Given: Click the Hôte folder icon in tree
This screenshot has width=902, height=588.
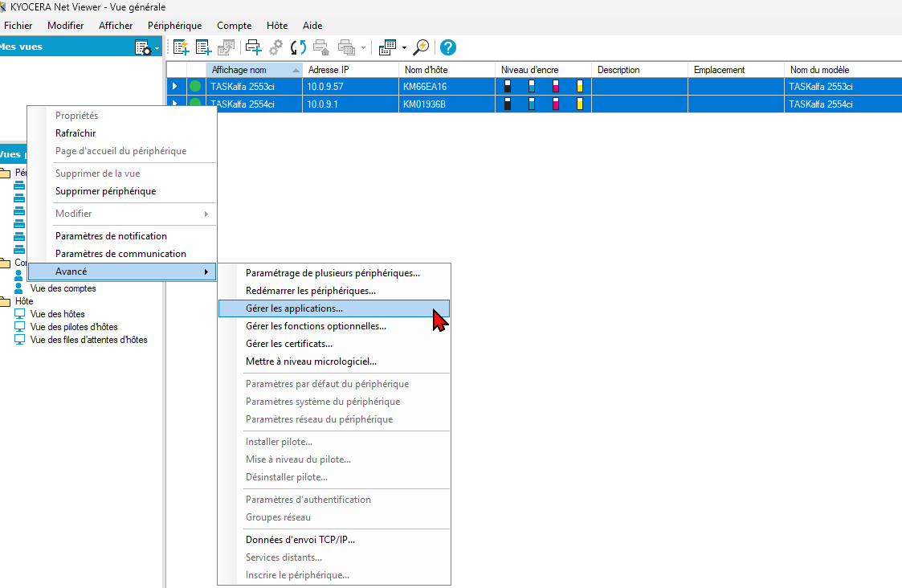Looking at the screenshot, I should tap(5, 301).
